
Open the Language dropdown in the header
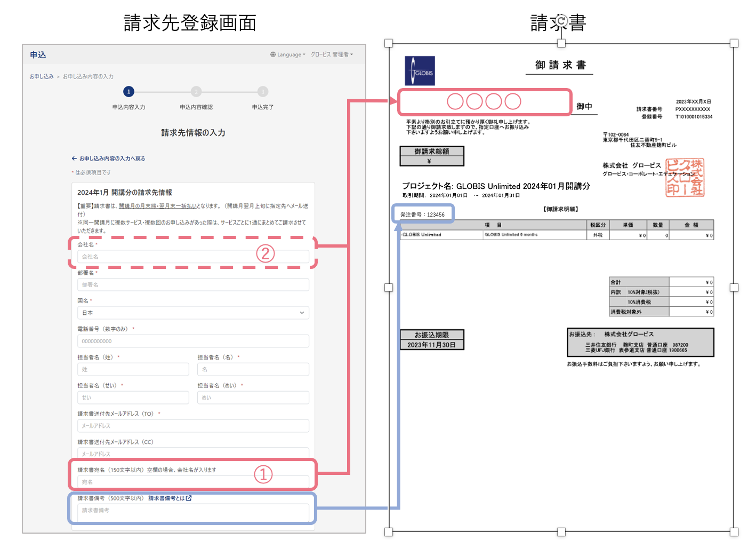(288, 54)
